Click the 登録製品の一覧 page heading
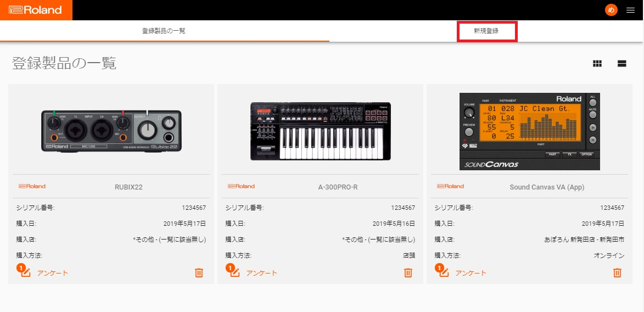Screen dimensions: 644x312 pos(64,63)
